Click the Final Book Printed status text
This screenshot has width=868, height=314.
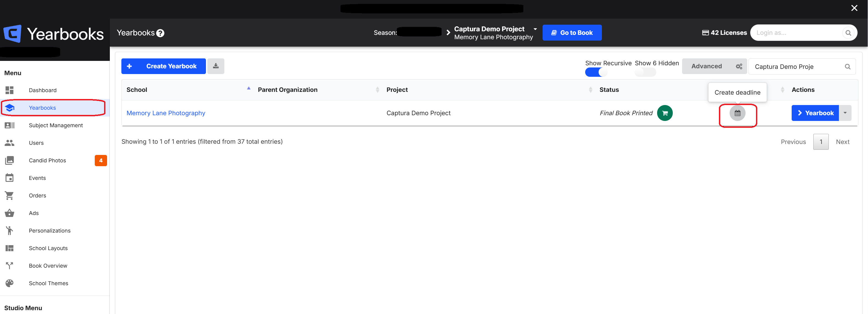626,113
